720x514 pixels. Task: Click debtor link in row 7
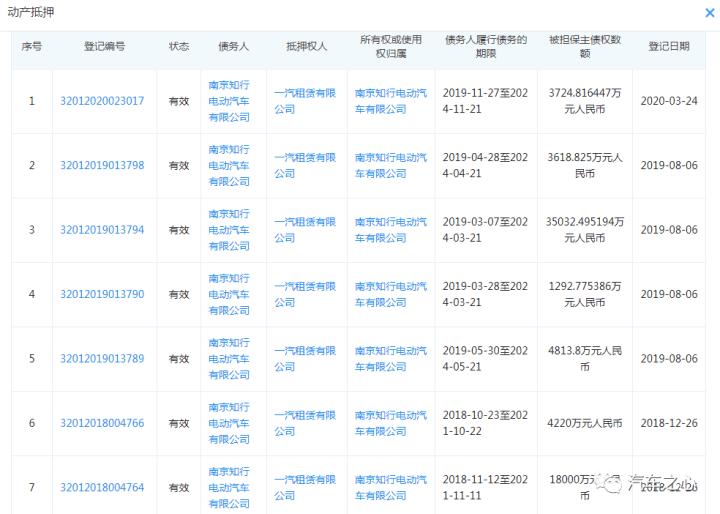coord(229,487)
